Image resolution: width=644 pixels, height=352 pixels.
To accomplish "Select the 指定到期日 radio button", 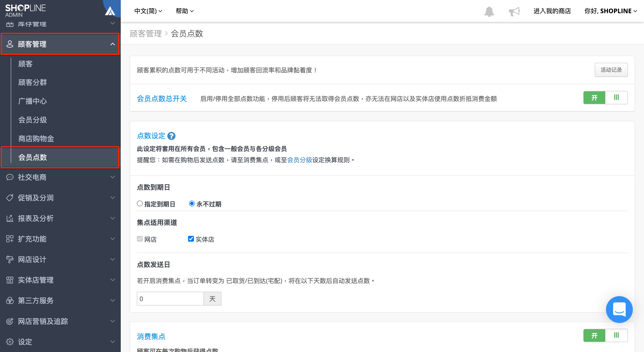I will 140,204.
